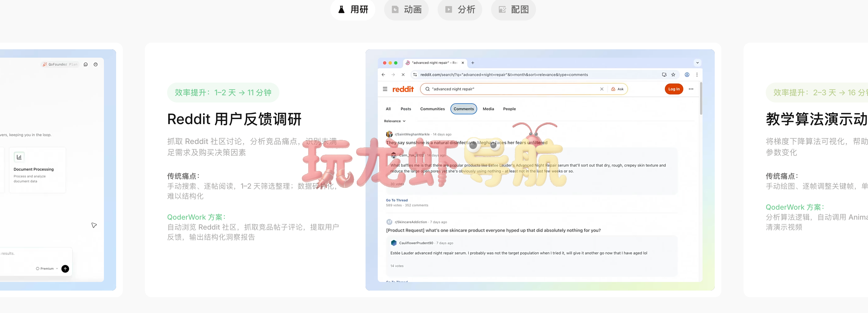Close the "advanced night repair" browser tab
The image size is (868, 313).
coord(463,63)
